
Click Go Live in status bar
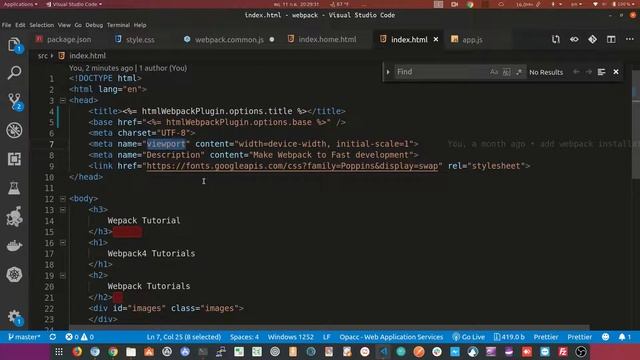[469, 337]
